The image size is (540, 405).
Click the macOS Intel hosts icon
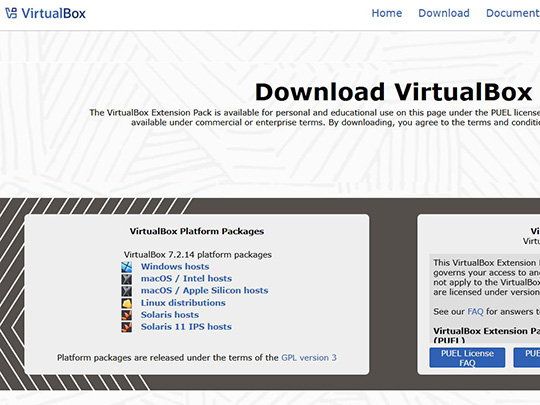coord(126,279)
